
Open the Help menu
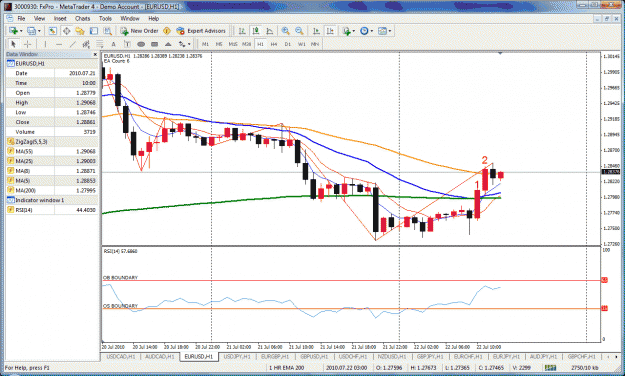click(153, 18)
